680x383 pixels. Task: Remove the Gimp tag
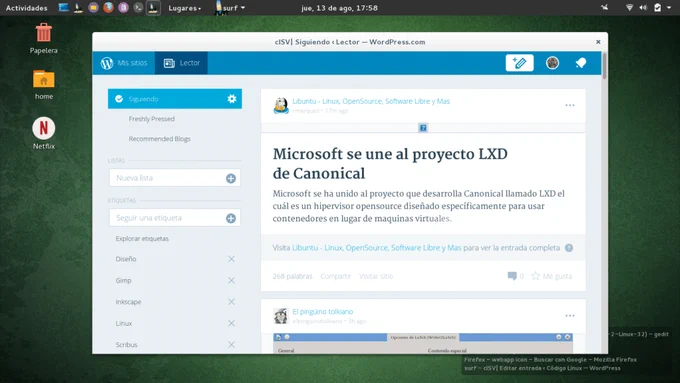click(231, 280)
